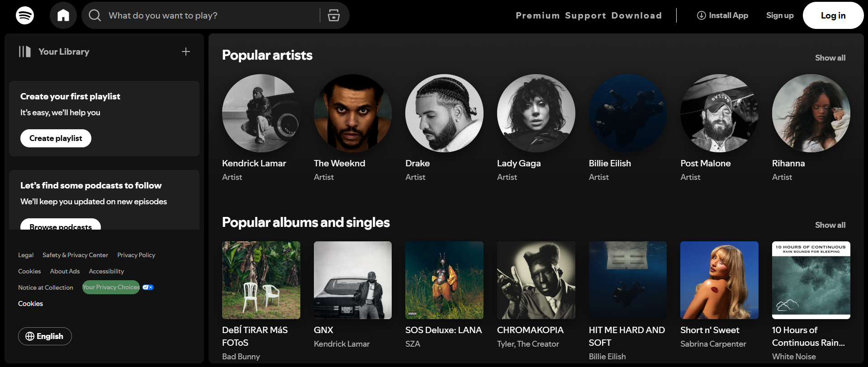Screen dimensions: 868x367
Task: Click the search magnifier icon
Action: click(95, 15)
